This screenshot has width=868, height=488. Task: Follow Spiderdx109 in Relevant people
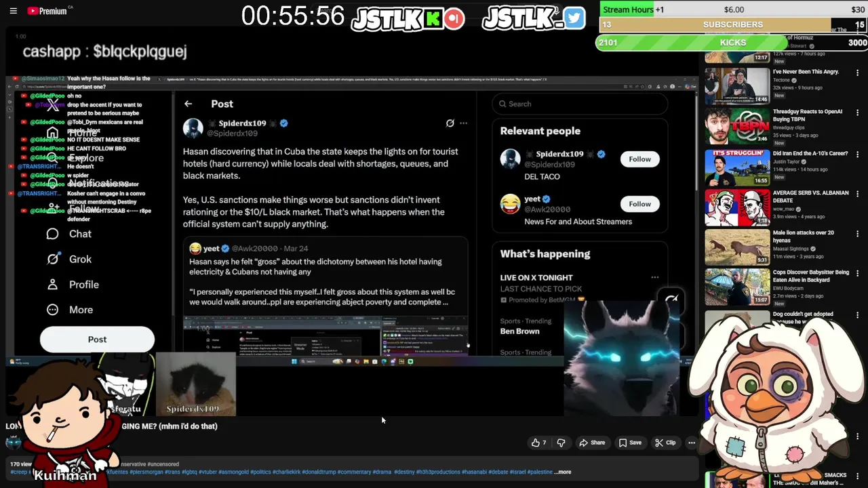tap(639, 159)
